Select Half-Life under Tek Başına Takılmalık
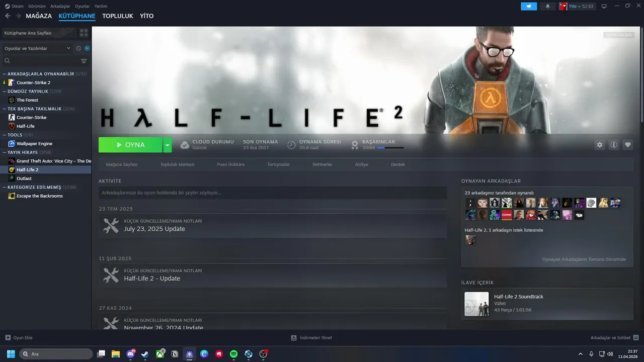This screenshot has width=644, height=362. (x=46, y=126)
